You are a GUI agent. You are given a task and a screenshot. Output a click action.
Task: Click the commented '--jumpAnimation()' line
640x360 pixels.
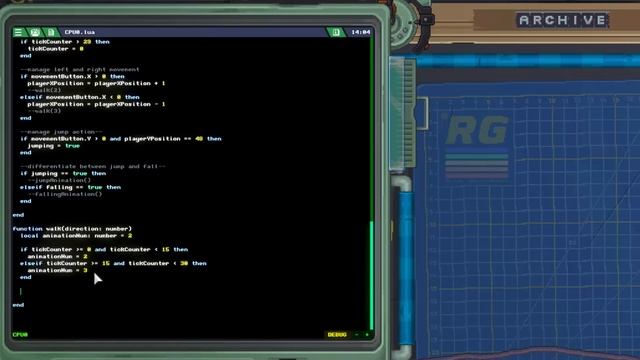point(59,180)
